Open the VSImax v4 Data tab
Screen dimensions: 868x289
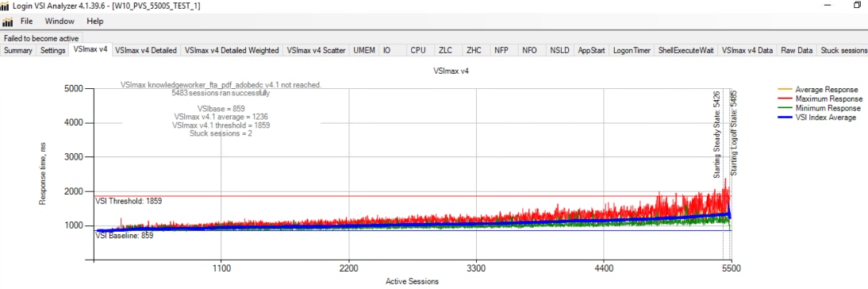pos(747,50)
